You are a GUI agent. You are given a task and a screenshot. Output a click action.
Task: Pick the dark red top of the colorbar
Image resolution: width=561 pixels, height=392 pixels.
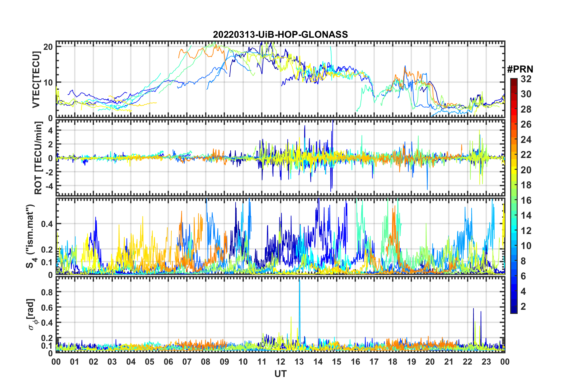pyautogui.click(x=514, y=81)
